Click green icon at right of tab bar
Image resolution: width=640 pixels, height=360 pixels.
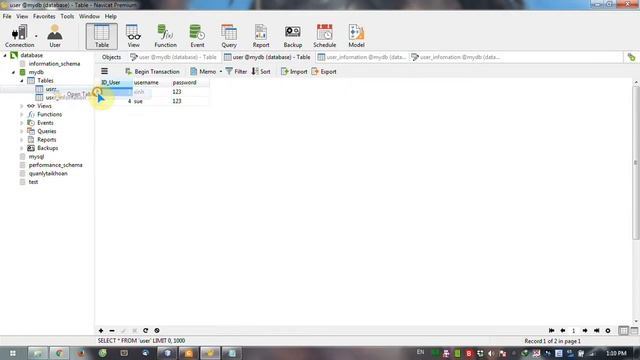coord(631,57)
